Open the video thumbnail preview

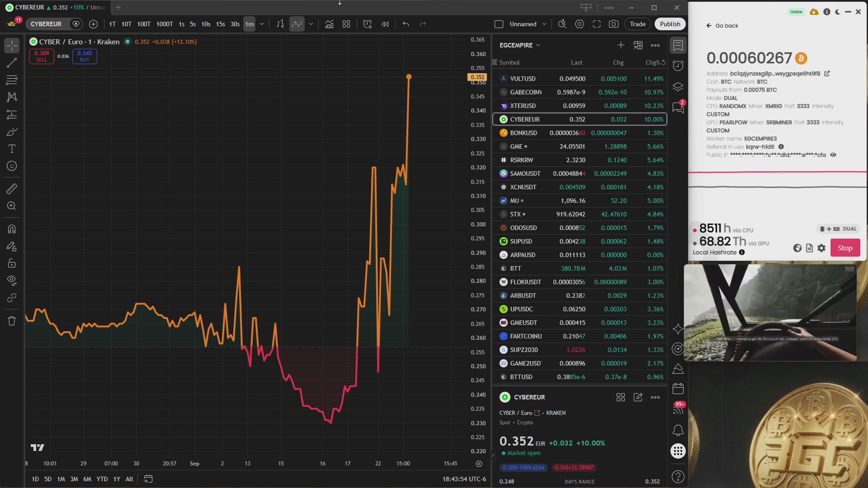pos(770,313)
